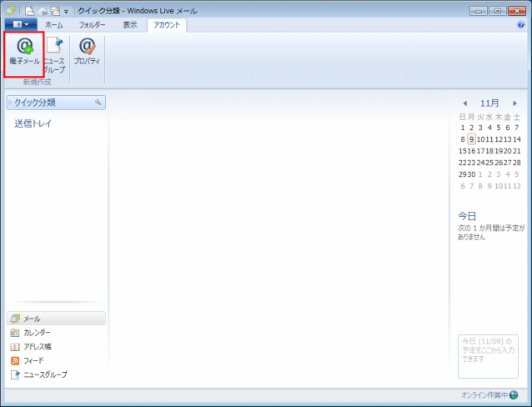
Task: Click the orange フィード RSS icon
Action: (15, 360)
